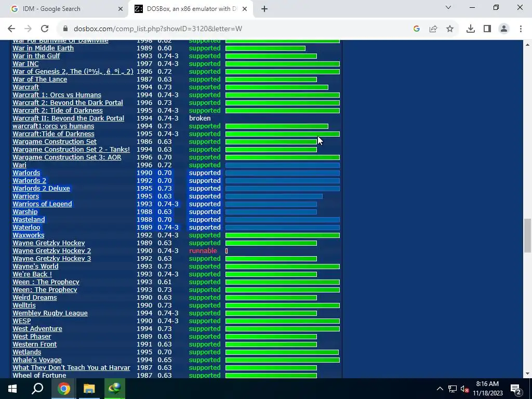Viewport: 532px width, 399px height.
Task: Open the West Adventure link
Action: (37, 329)
